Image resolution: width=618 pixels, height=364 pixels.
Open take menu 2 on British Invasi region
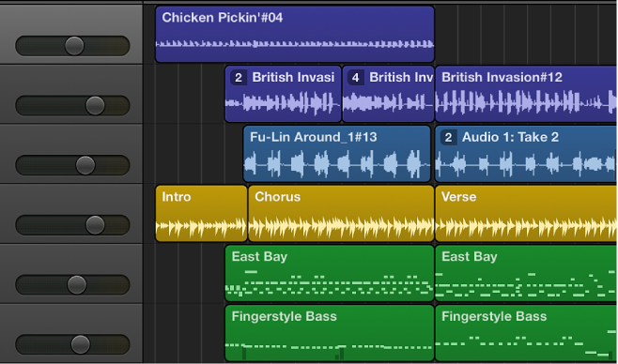point(239,78)
